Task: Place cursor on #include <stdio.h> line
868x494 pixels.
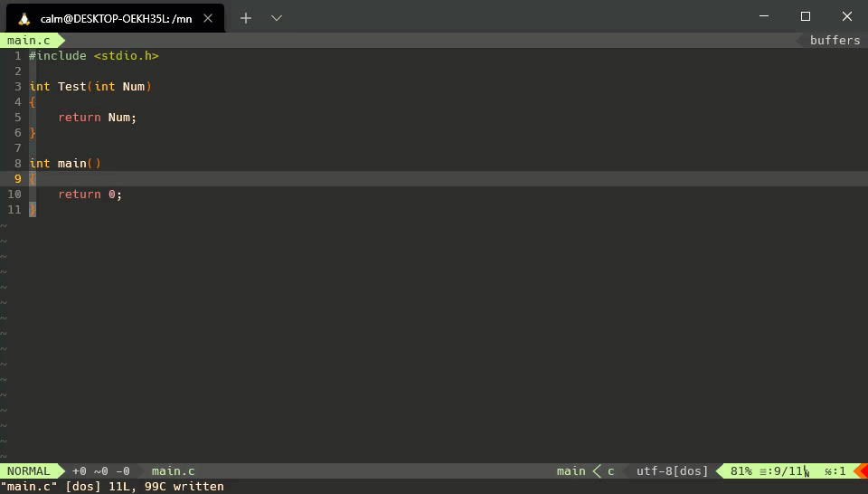Action: 94,56
